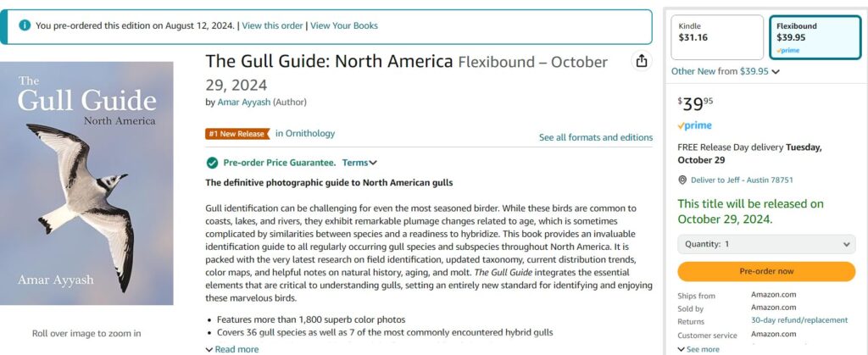868x355 pixels.
Task: Click the prime logo under the price
Action: pos(694,125)
